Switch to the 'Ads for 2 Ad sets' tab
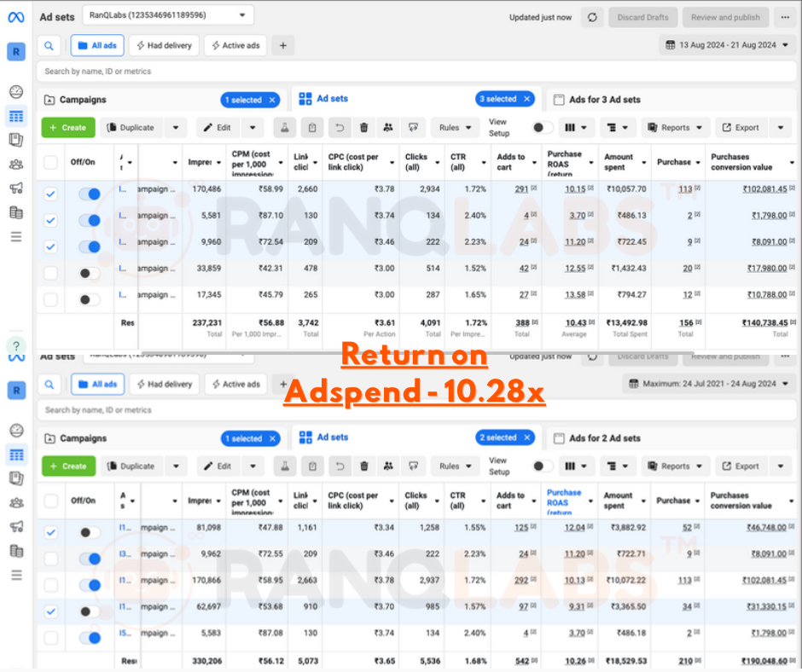802x672 pixels. (604, 438)
